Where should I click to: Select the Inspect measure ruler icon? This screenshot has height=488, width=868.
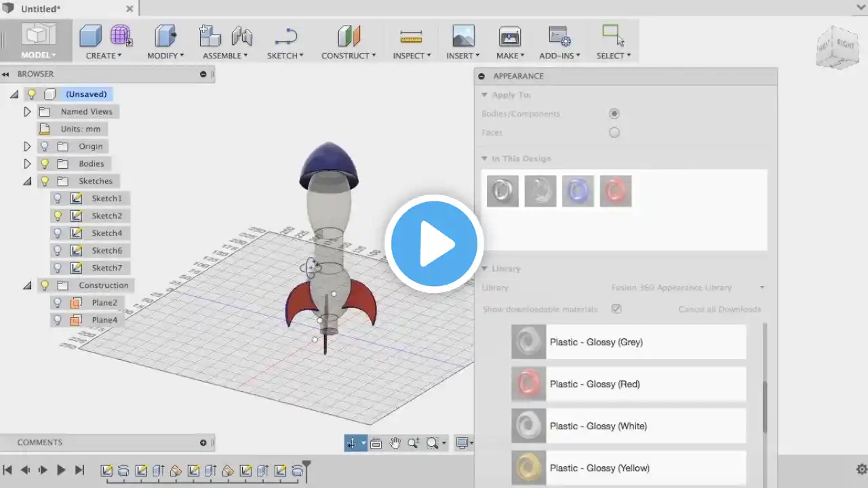click(411, 37)
